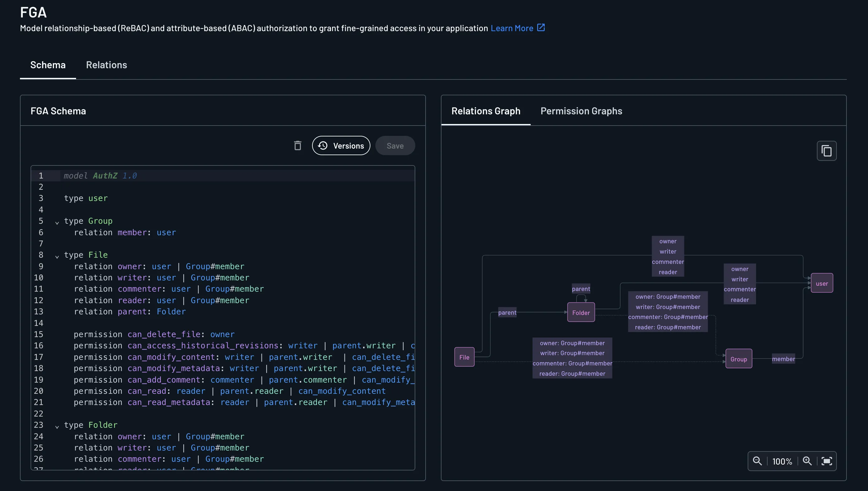
Task: Zoom out the relations graph
Action: [x=757, y=461]
